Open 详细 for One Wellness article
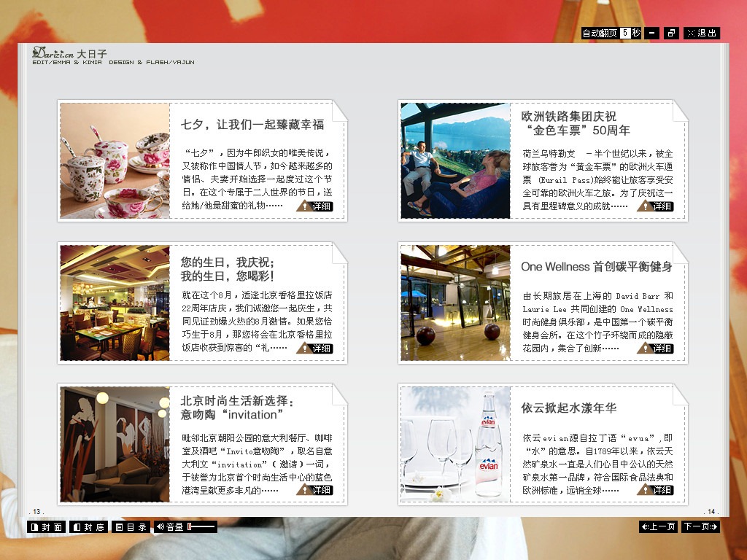 point(656,348)
